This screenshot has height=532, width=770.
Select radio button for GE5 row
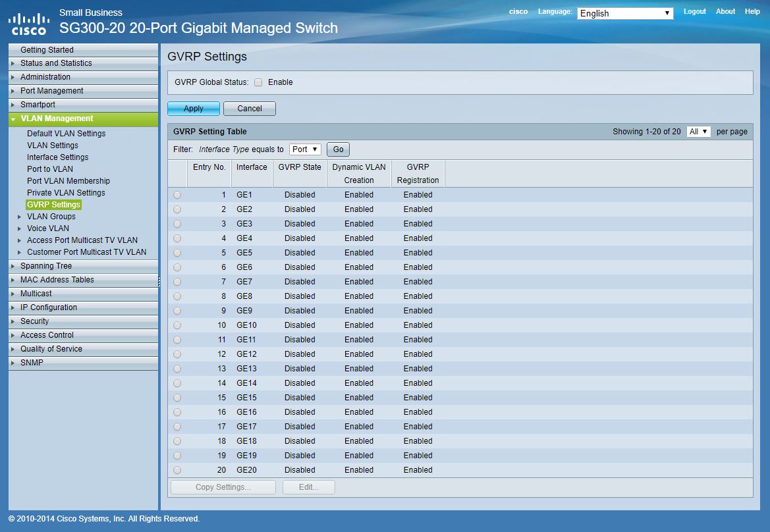(177, 253)
